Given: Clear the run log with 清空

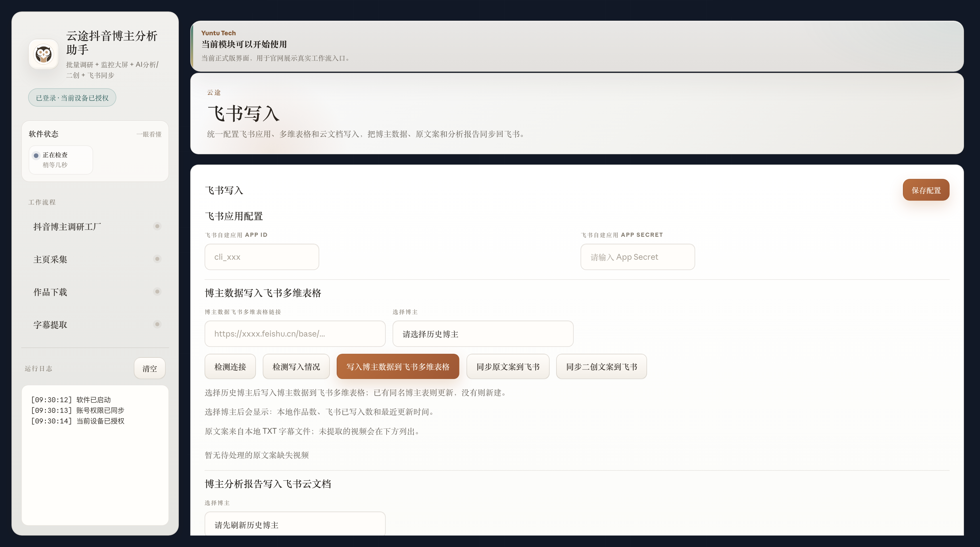Looking at the screenshot, I should click(x=150, y=368).
